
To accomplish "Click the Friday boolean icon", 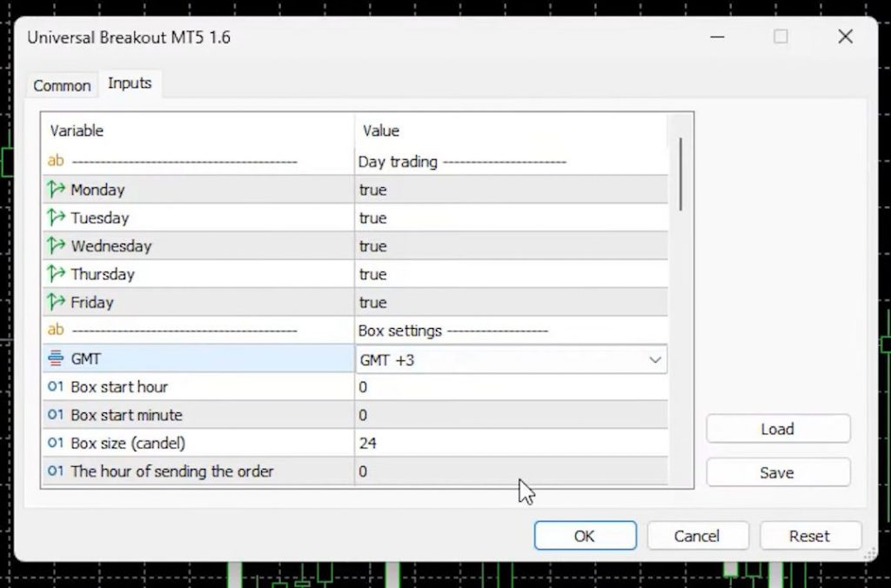I will coord(56,303).
